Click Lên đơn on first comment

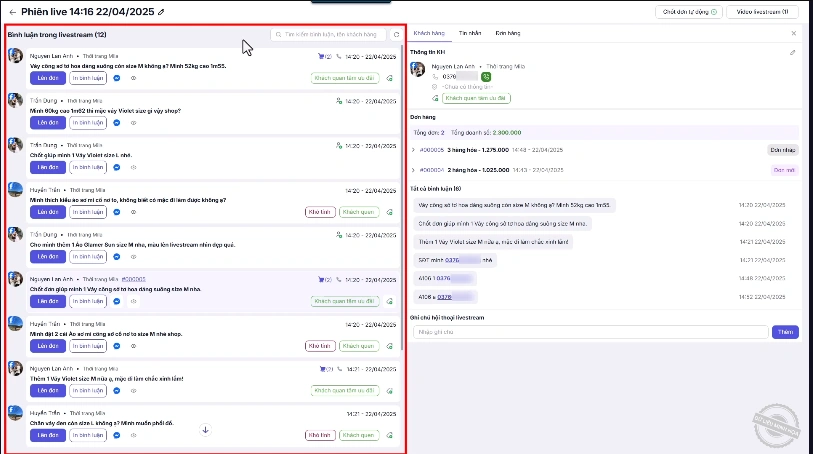click(47, 76)
